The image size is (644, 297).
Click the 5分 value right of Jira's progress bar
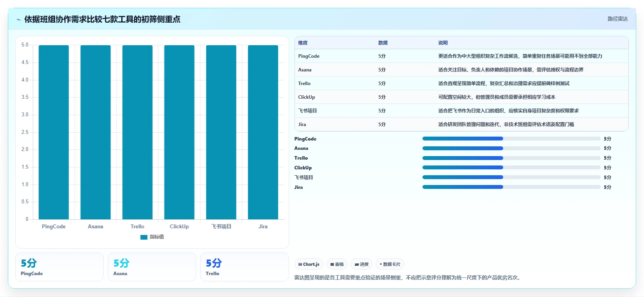(x=607, y=187)
